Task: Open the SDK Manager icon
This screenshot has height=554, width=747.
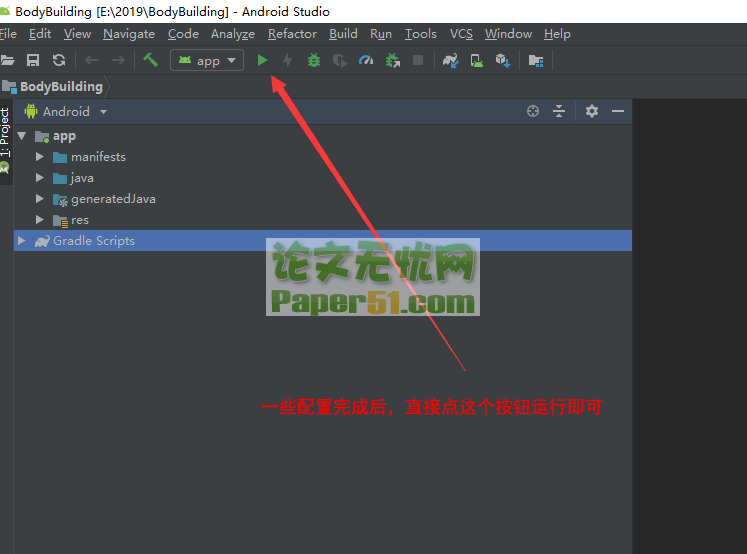Action: [503, 60]
